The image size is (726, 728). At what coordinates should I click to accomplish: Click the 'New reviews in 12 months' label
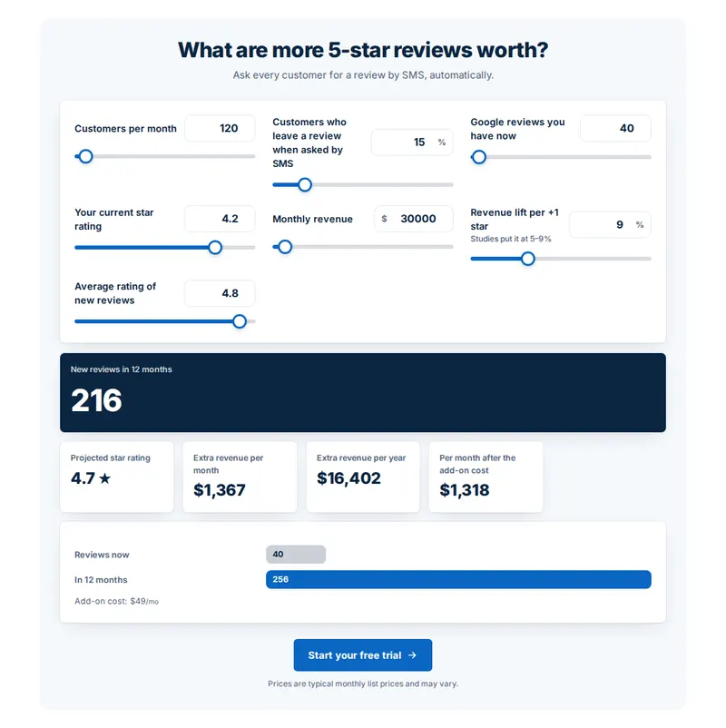tap(122, 369)
